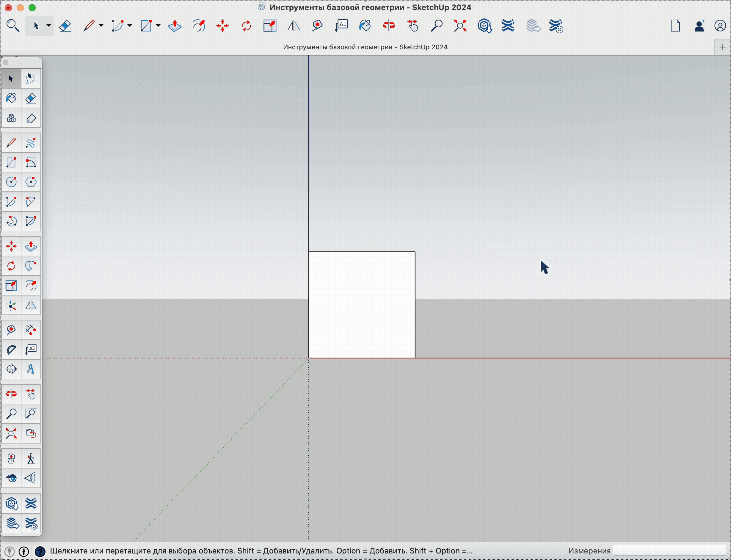
Task: Open Zoom Extents in top toolbar
Action: coord(460,26)
